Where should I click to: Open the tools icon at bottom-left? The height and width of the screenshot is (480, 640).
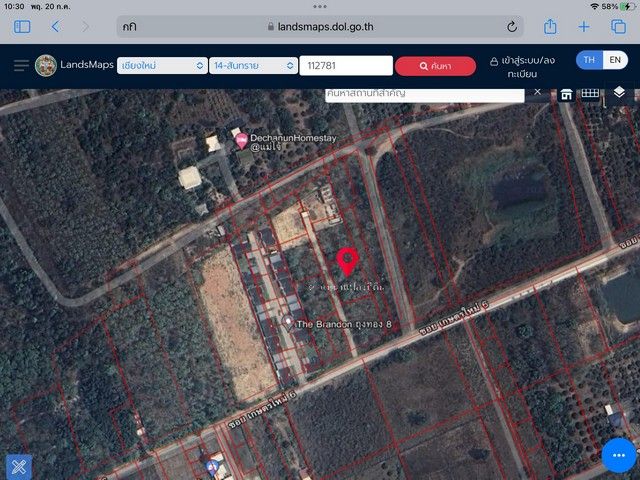(x=18, y=466)
